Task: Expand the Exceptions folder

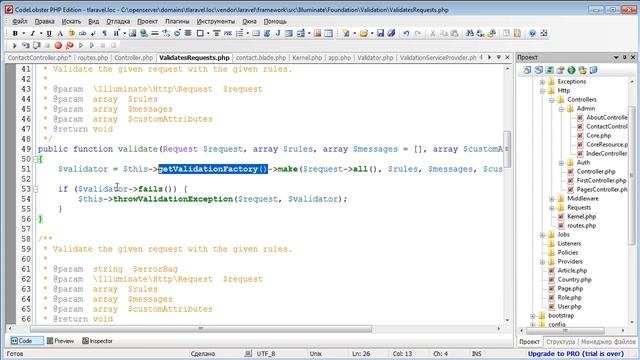Action: (542, 82)
